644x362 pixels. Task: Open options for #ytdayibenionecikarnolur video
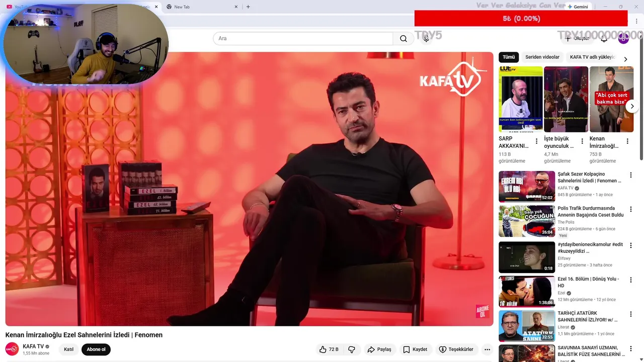pyautogui.click(x=631, y=245)
